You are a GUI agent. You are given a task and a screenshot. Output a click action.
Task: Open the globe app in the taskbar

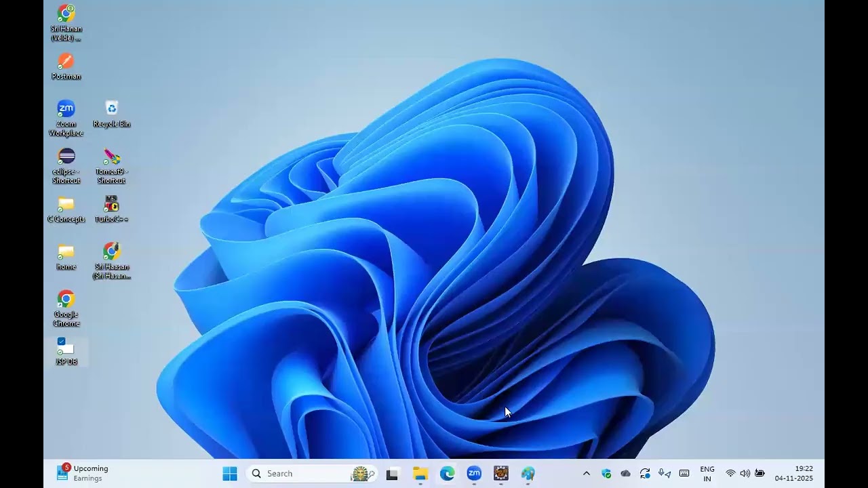point(528,474)
